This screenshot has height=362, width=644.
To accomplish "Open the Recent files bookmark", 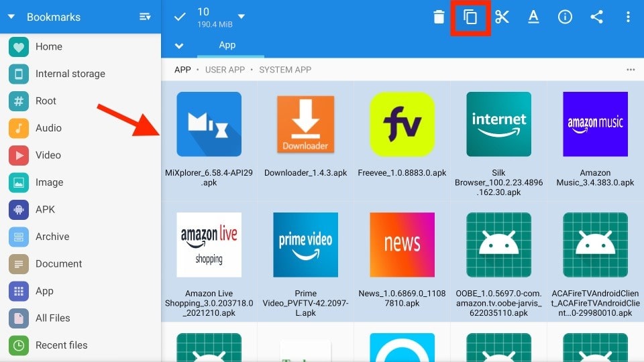I will point(80,345).
